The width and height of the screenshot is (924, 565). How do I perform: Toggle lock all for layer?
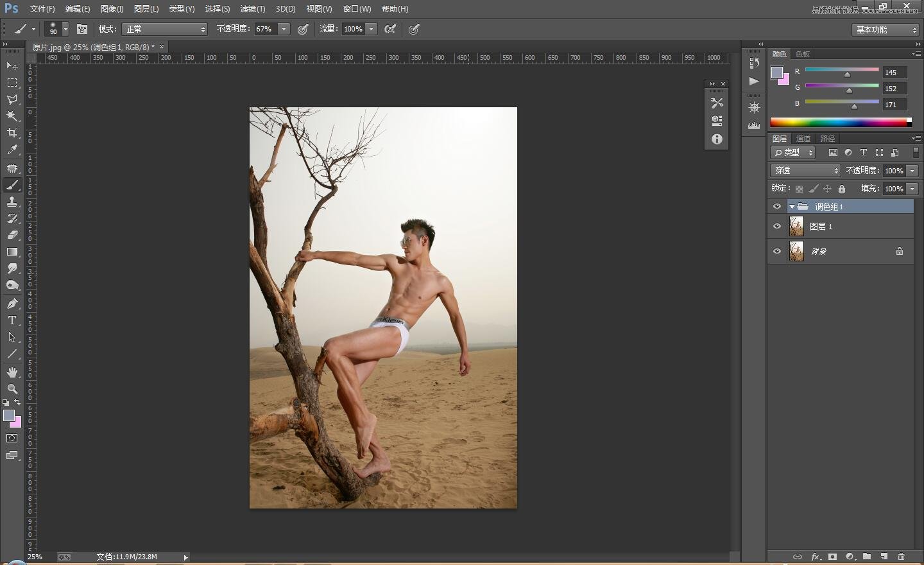click(842, 189)
